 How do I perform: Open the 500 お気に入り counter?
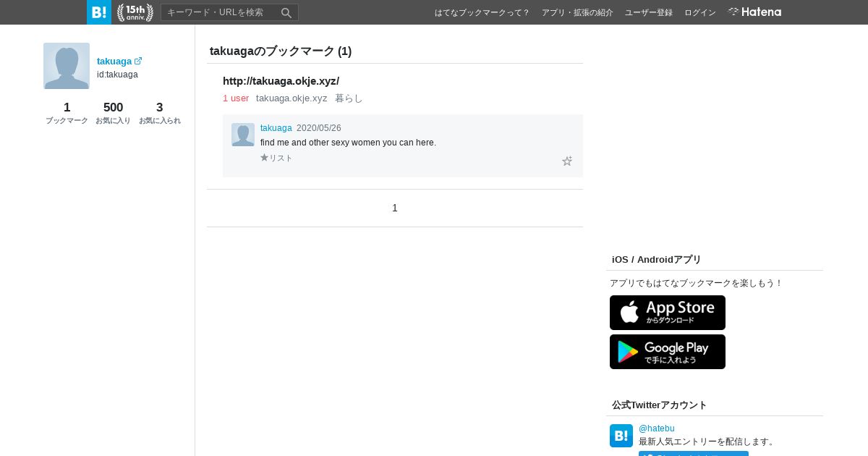pos(113,113)
